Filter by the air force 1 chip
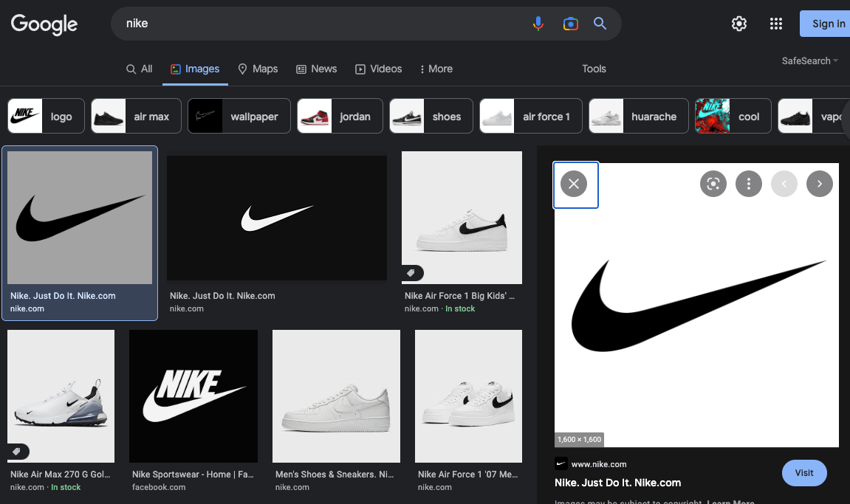Viewport: 850px width, 504px height. click(x=531, y=116)
